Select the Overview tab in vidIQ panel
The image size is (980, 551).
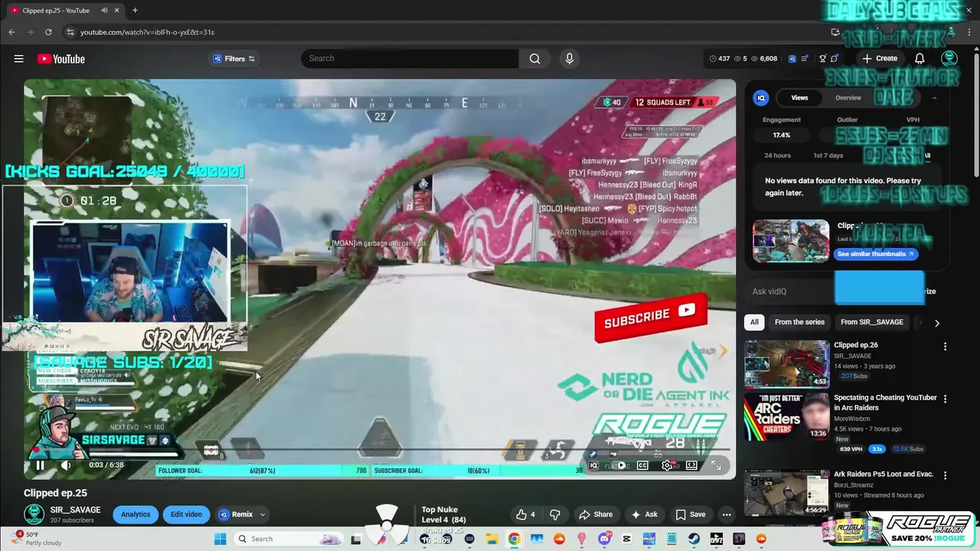tap(848, 98)
